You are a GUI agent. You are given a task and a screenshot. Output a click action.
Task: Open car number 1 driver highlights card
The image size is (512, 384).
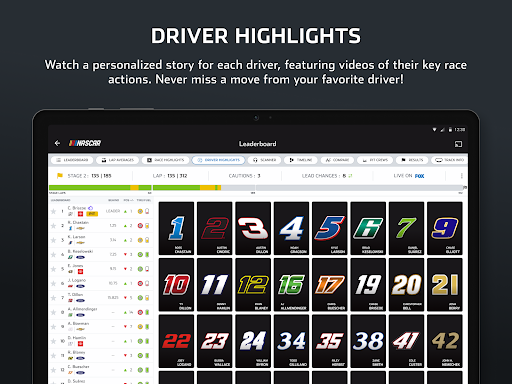coord(176,228)
